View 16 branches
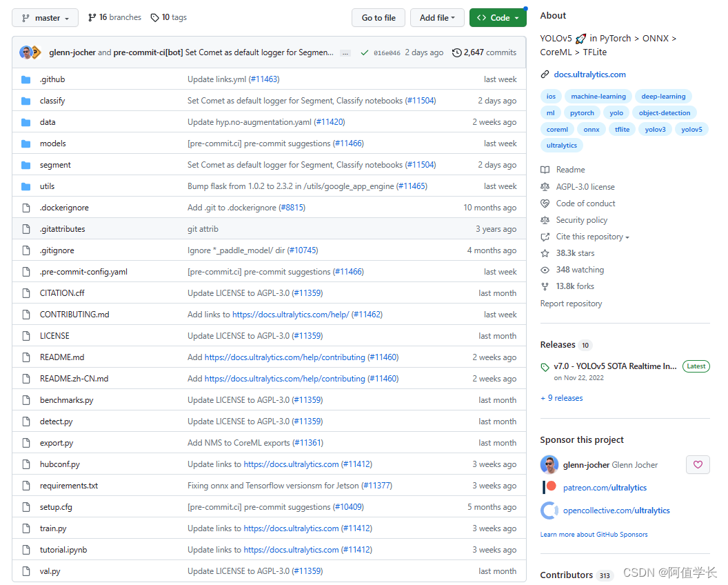728x585 pixels. click(114, 17)
